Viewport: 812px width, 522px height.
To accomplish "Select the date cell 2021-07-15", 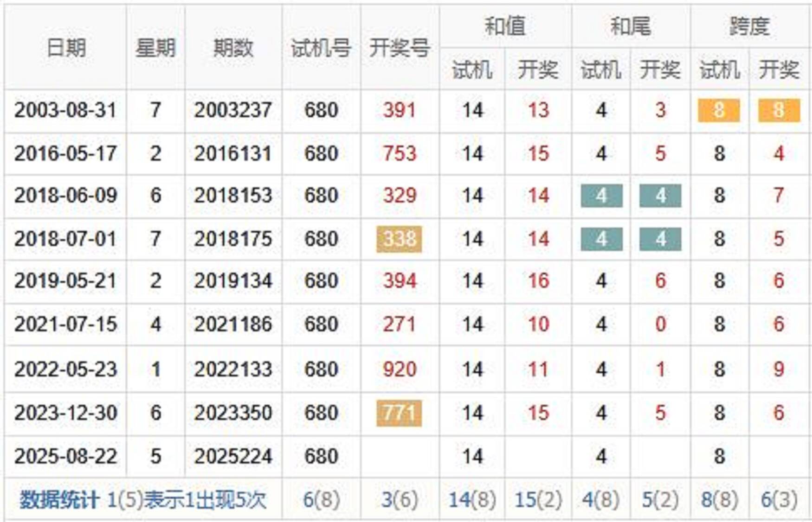I will (65, 324).
